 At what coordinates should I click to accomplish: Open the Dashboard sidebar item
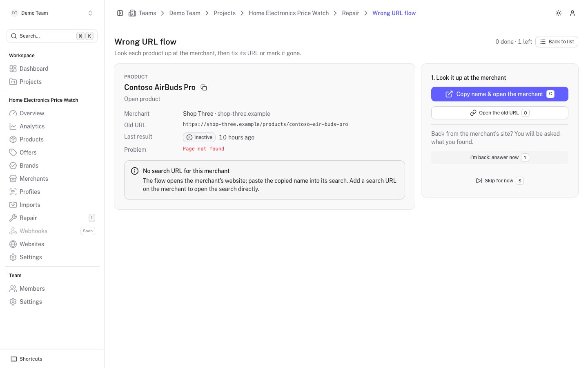click(52, 69)
